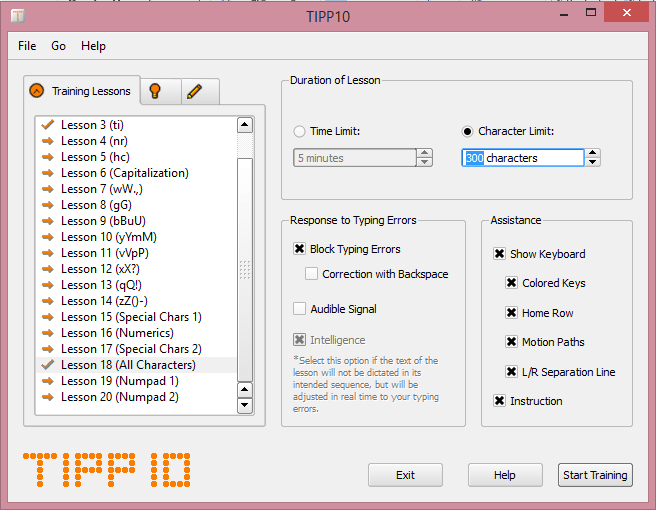656x510 pixels.
Task: Open the lightbulb lessons tab
Action: 155,91
